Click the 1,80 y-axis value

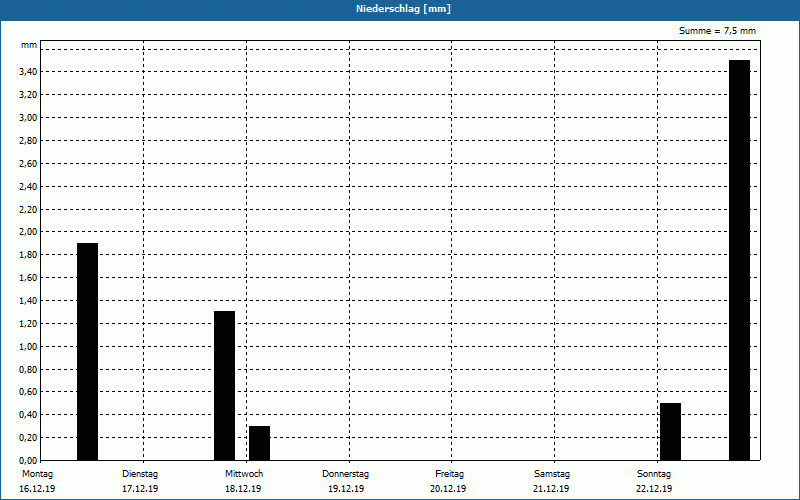click(x=28, y=255)
